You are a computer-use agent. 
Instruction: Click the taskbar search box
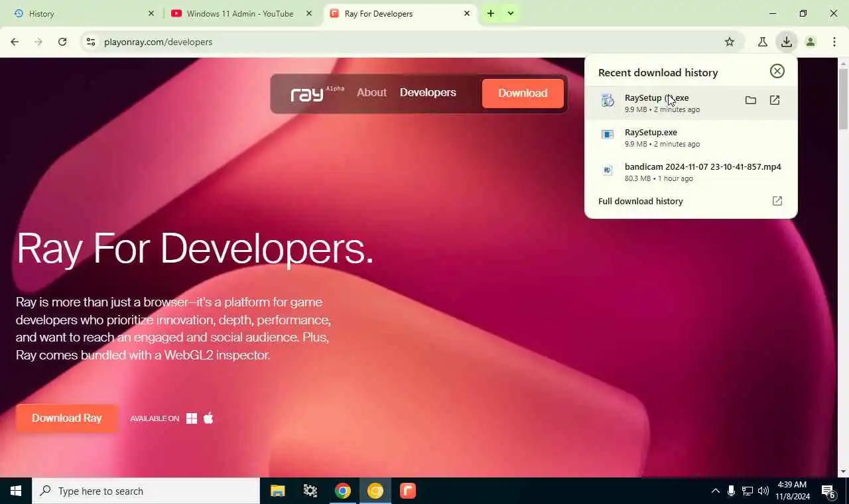tap(146, 491)
